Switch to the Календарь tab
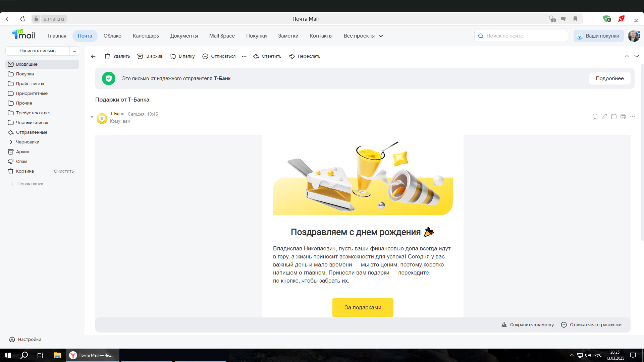The image size is (644, 362). coord(146,36)
